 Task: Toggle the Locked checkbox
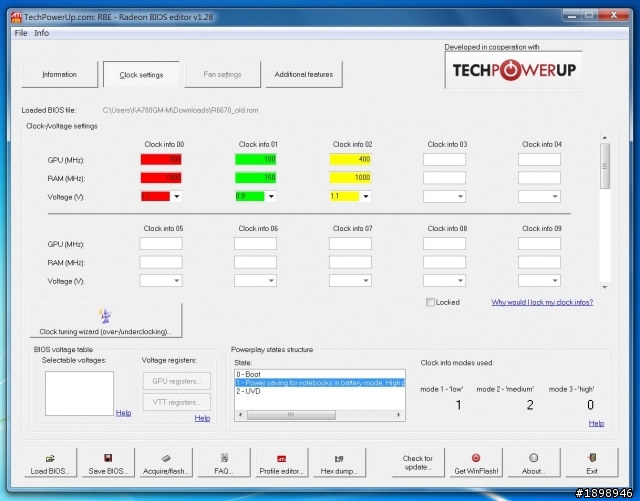(x=430, y=302)
